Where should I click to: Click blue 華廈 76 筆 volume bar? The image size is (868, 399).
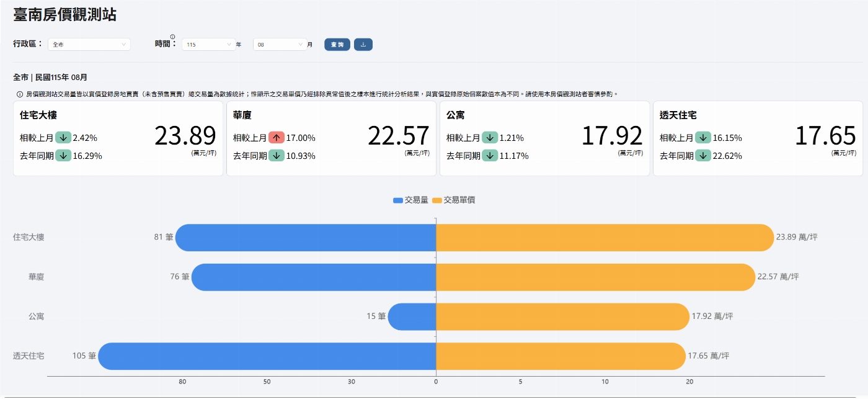coord(314,277)
